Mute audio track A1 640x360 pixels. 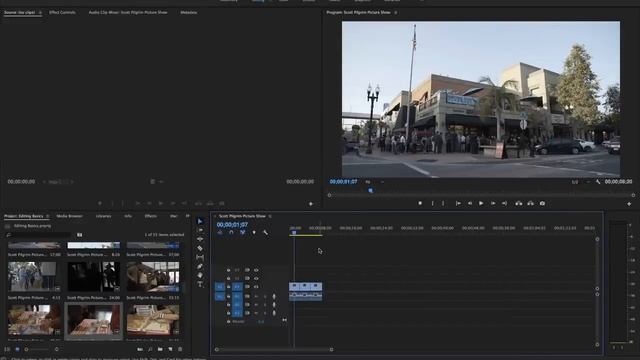click(x=256, y=296)
